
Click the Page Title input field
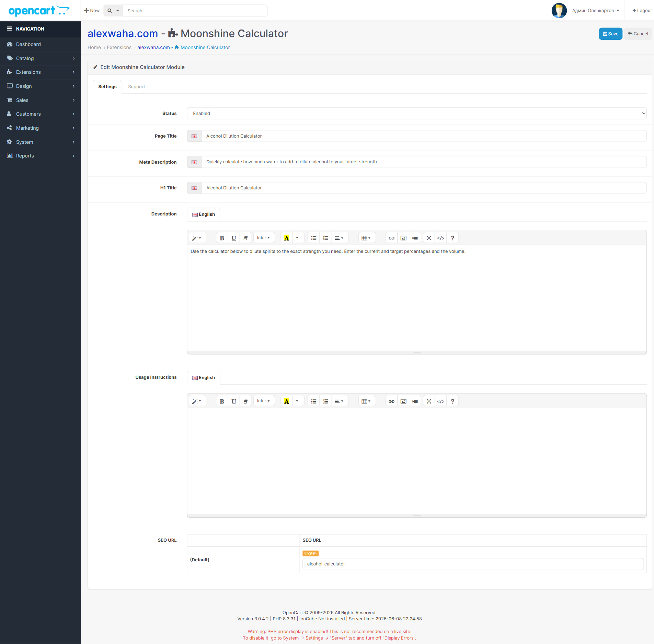[424, 136]
